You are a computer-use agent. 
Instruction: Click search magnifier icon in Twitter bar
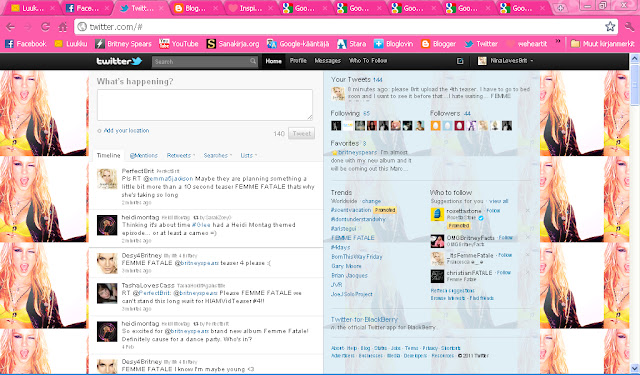click(x=253, y=61)
